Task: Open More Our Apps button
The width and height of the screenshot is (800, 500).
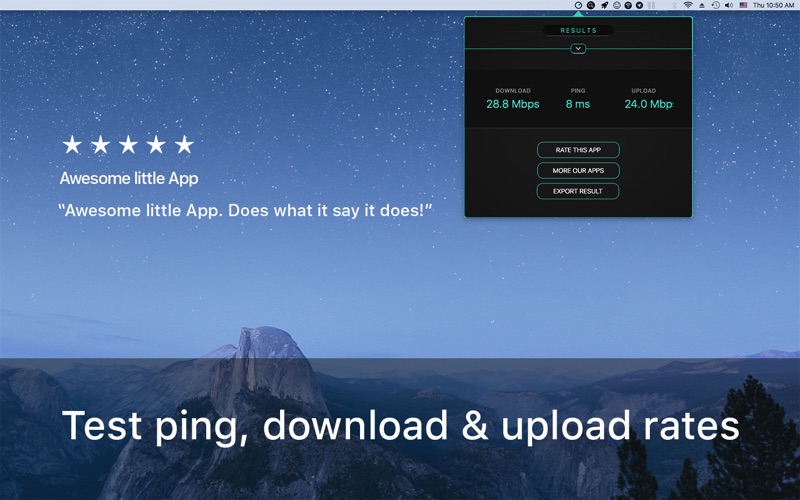Action: [578, 171]
